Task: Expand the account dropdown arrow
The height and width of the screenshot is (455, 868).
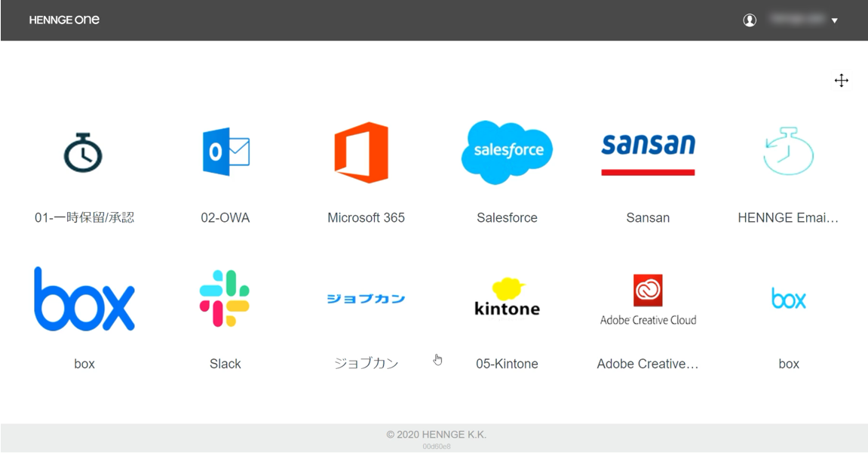Action: pyautogui.click(x=834, y=20)
